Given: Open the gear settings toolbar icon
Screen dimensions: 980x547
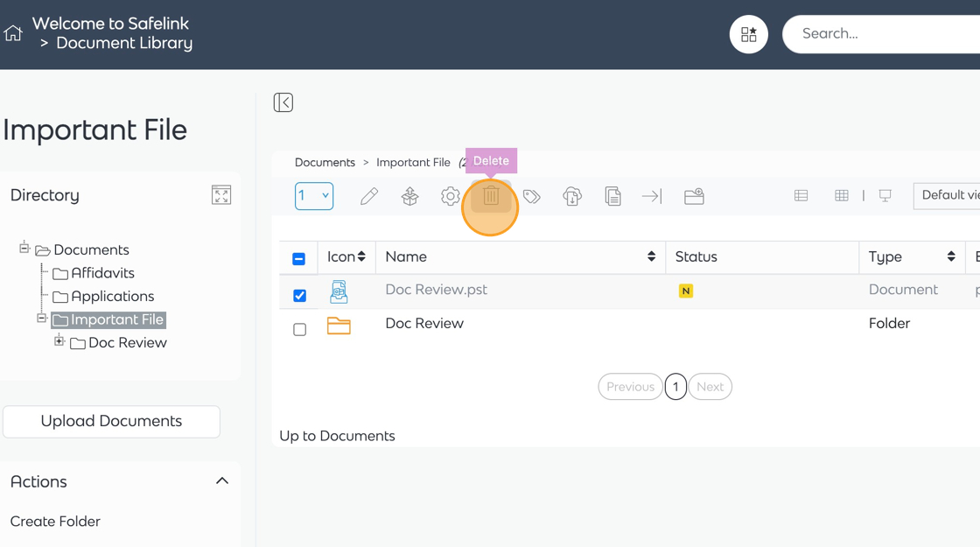Looking at the screenshot, I should tap(450, 196).
